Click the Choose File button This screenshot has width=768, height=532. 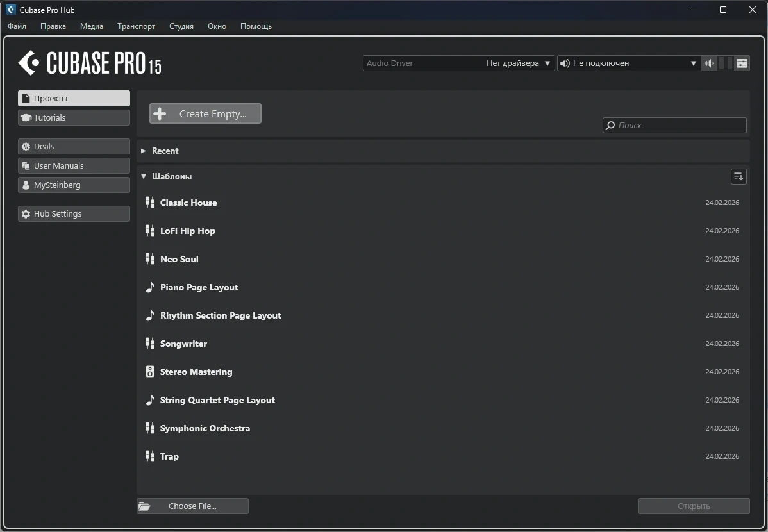coord(192,506)
